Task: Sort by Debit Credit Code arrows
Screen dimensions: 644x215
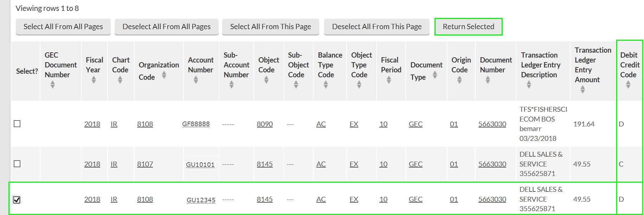Action: point(628,85)
